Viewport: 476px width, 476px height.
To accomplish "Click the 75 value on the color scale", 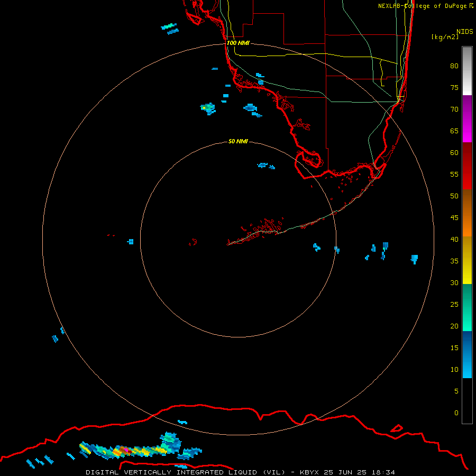I will [454, 88].
